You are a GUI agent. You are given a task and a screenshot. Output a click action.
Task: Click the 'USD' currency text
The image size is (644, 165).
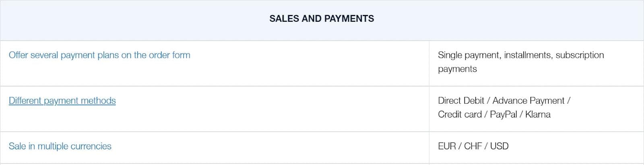click(499, 146)
